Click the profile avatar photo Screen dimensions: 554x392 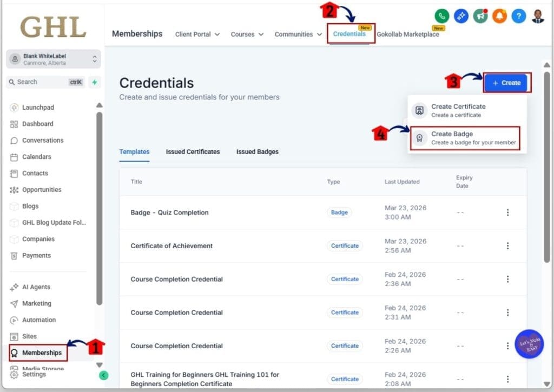[x=537, y=16]
